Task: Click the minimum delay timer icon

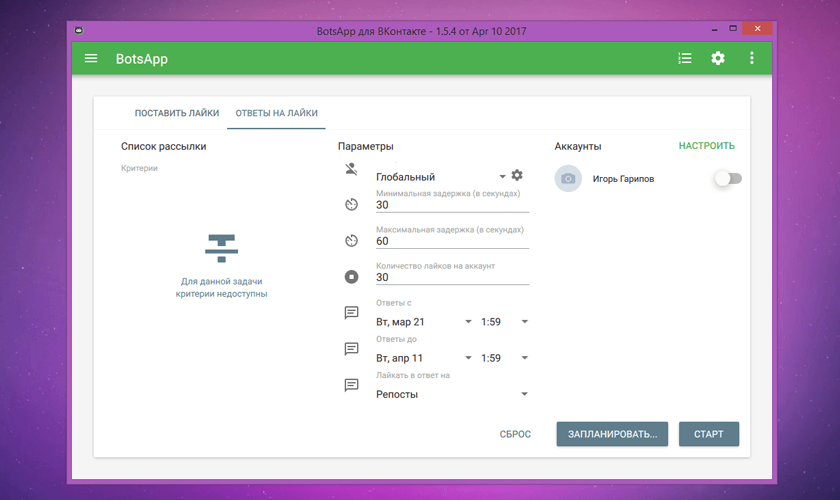Action: click(x=351, y=204)
